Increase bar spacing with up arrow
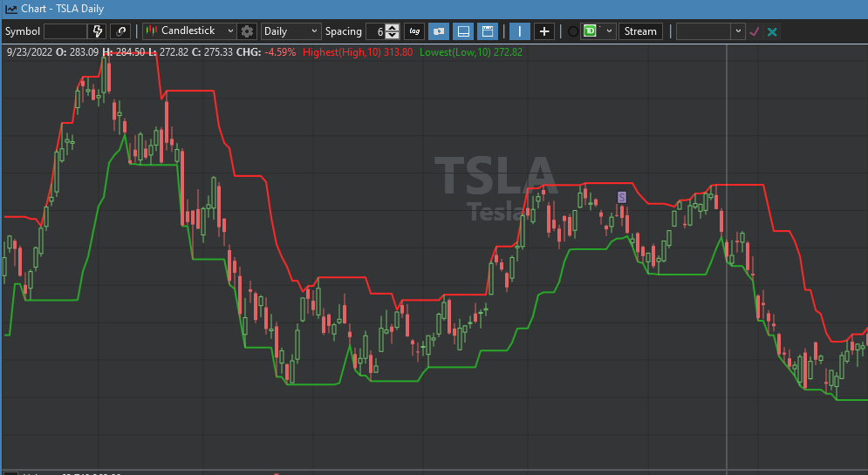868x475 pixels. 392,28
